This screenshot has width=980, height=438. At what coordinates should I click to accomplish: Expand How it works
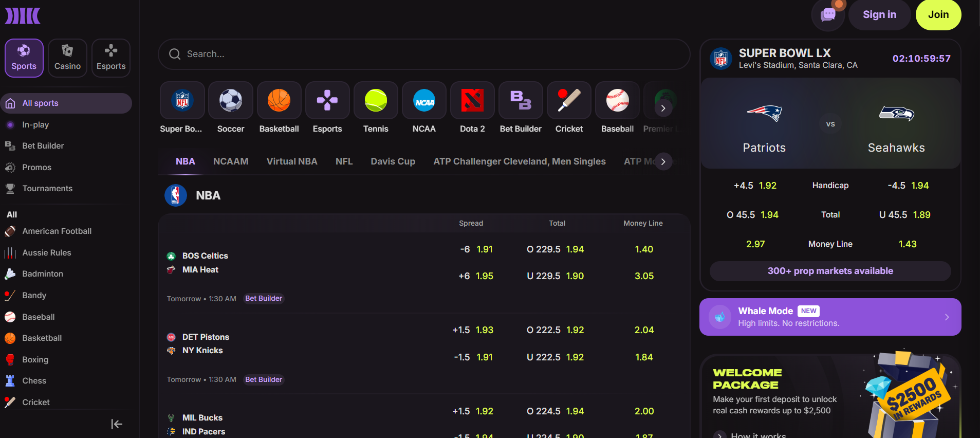click(x=750, y=435)
